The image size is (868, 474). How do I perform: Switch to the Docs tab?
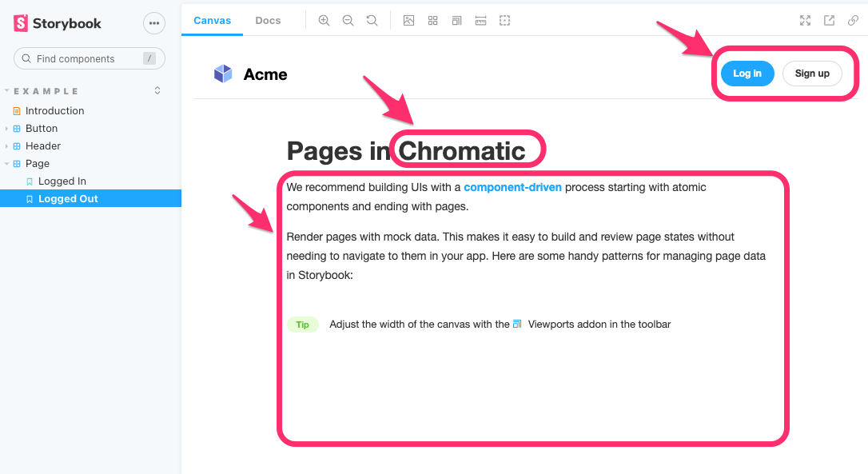[268, 21]
